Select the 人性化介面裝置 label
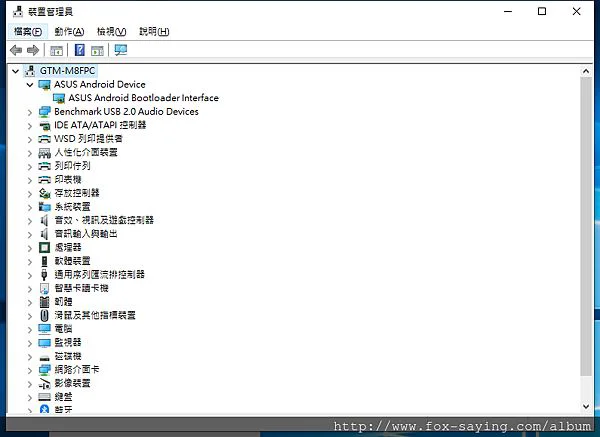Viewport: 600px width, 437px height. coord(86,152)
